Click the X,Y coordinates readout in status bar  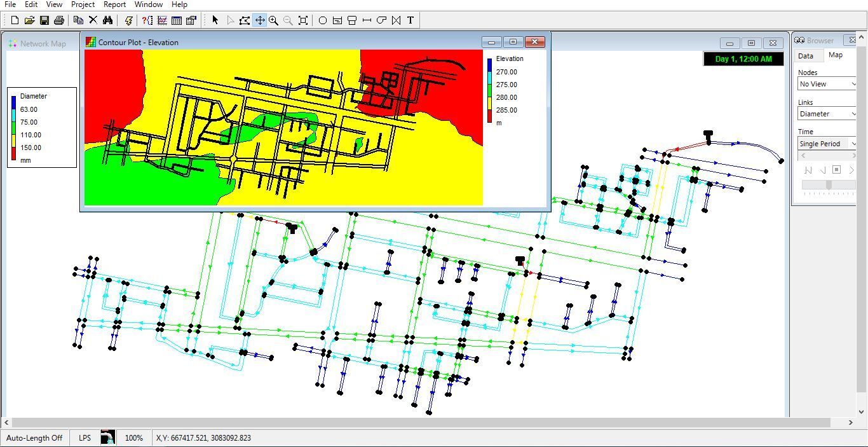pyautogui.click(x=203, y=437)
